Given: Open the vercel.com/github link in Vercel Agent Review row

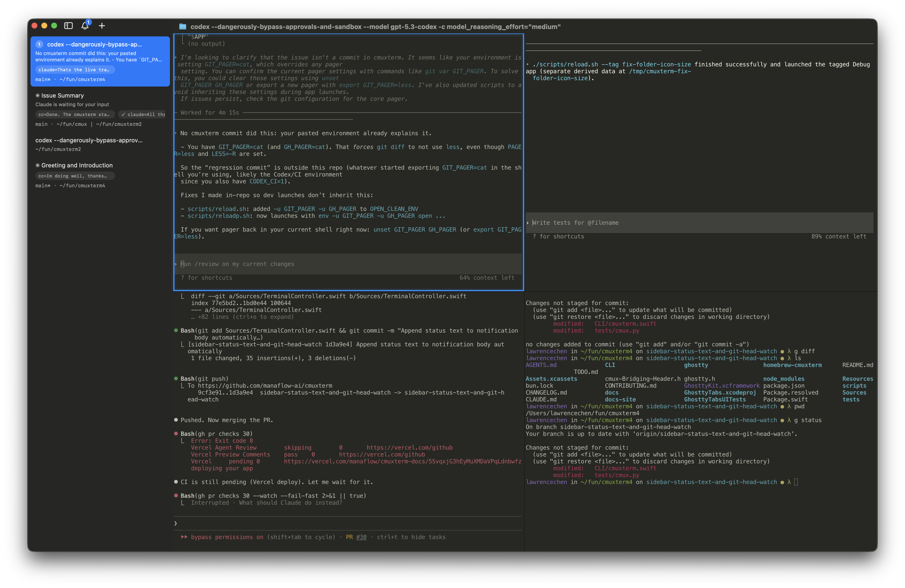Looking at the screenshot, I should [409, 448].
